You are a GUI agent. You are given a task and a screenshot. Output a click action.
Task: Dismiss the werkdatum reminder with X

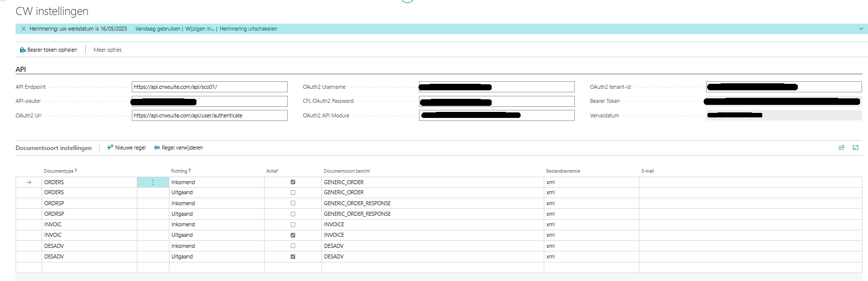pyautogui.click(x=24, y=29)
